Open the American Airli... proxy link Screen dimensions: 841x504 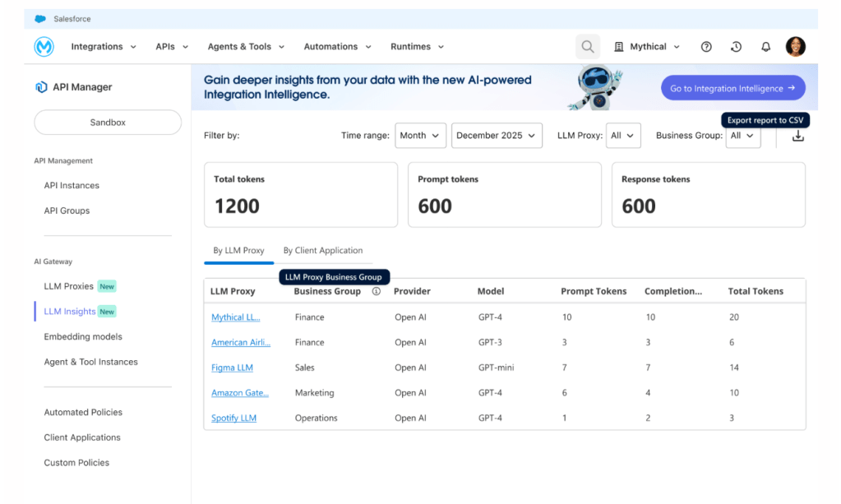click(241, 343)
